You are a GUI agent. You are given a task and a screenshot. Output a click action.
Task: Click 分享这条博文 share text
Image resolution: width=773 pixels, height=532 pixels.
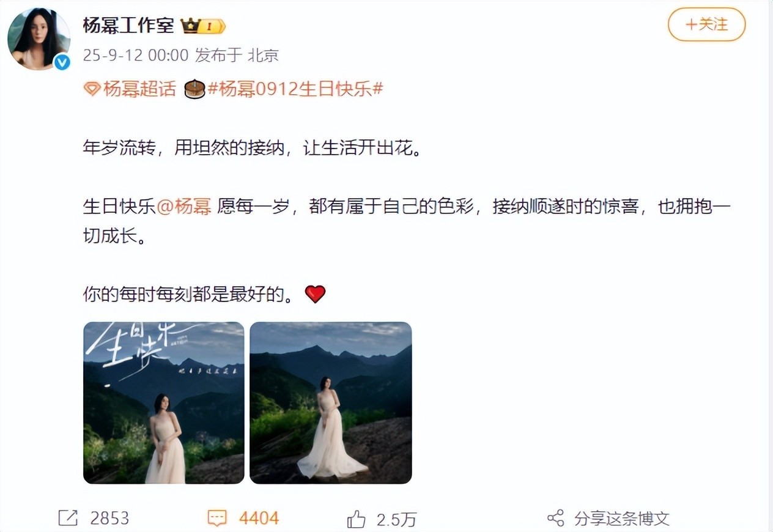(x=622, y=519)
